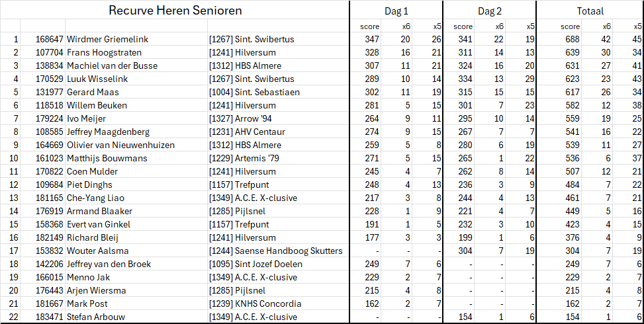Screen dimensions: 644x324
Task: Select the "Totaal" header cell
Action: [x=589, y=11]
